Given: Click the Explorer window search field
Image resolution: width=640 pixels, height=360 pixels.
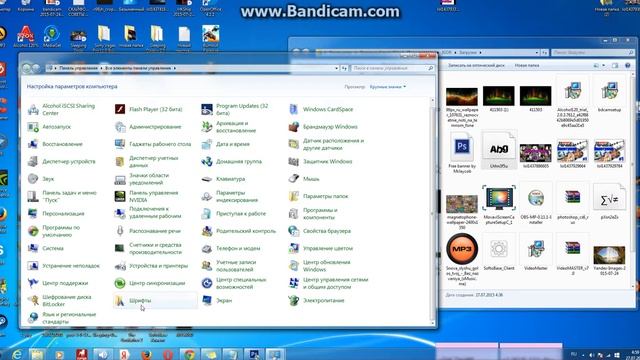Looking at the screenshot, I should pos(593,53).
